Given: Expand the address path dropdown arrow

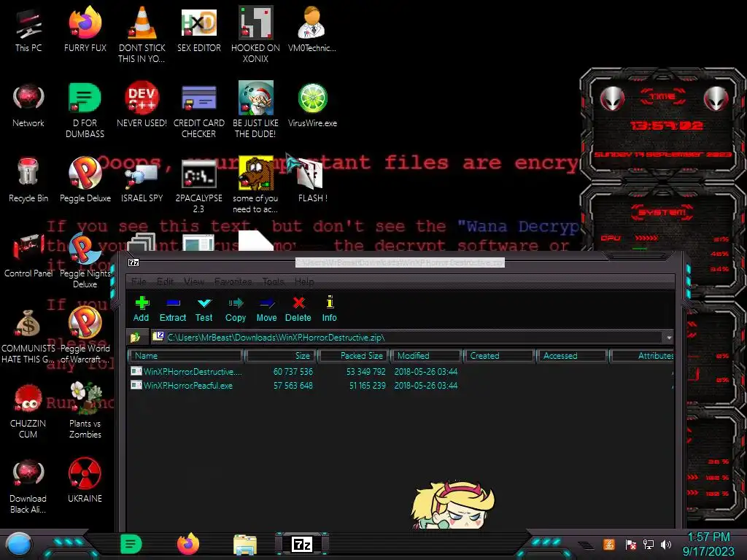Looking at the screenshot, I should pos(669,337).
